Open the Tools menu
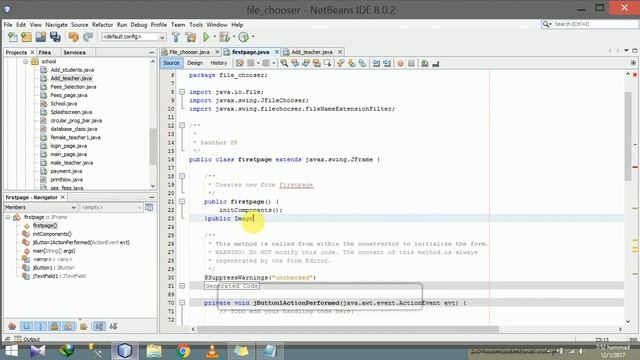The image size is (640, 360). [x=196, y=25]
